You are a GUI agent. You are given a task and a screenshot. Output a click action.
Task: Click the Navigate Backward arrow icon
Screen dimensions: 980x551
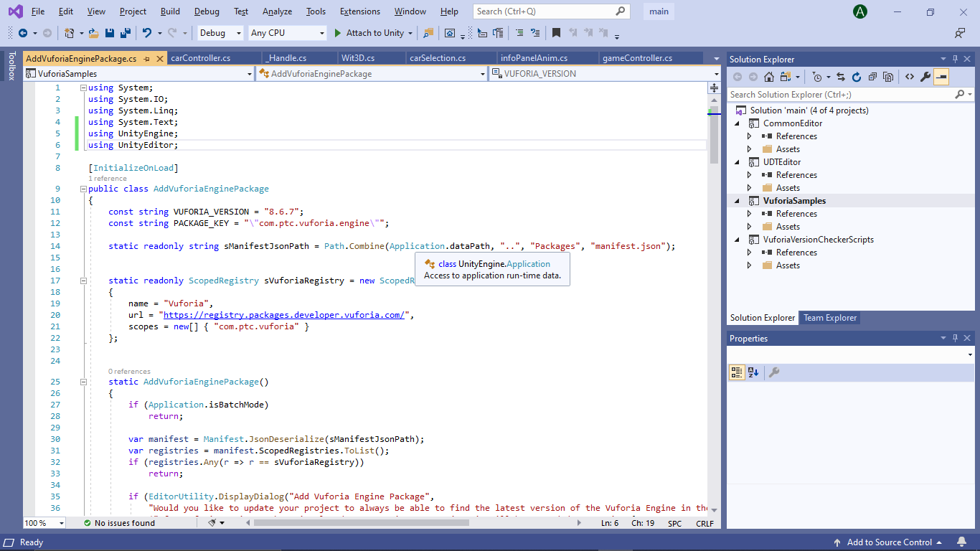pyautogui.click(x=22, y=33)
